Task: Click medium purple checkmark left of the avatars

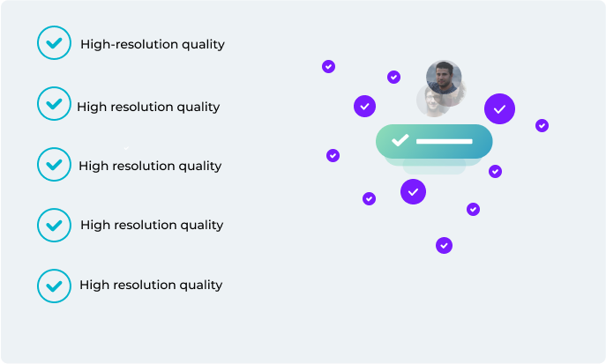Action: 364,106
